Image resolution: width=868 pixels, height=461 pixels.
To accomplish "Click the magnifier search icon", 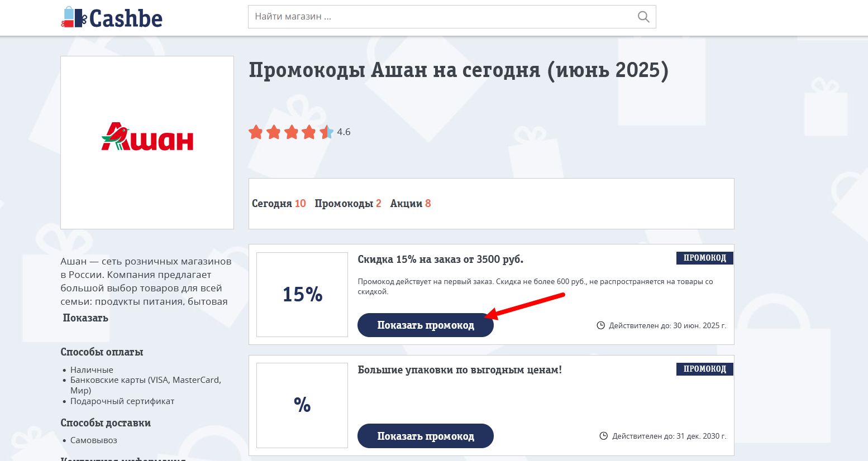I will click(643, 17).
